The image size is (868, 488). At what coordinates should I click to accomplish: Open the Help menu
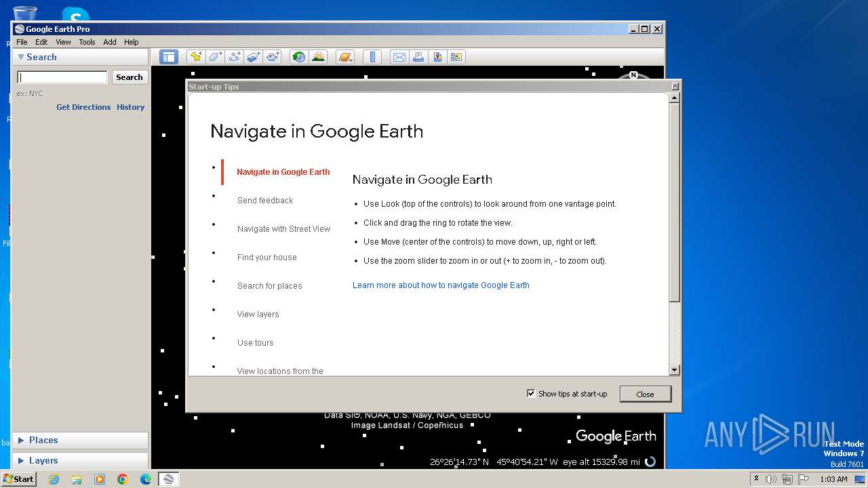(x=131, y=42)
